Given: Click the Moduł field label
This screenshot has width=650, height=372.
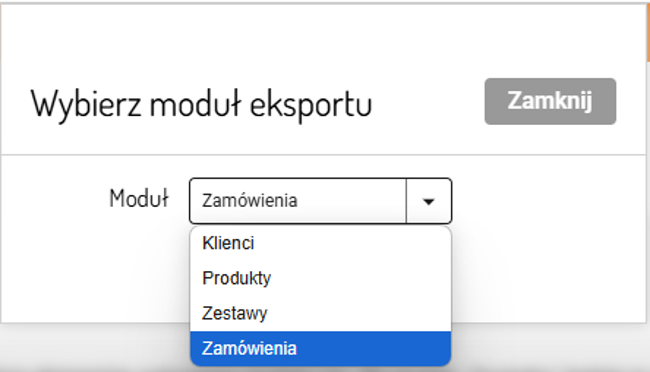Looking at the screenshot, I should (139, 198).
